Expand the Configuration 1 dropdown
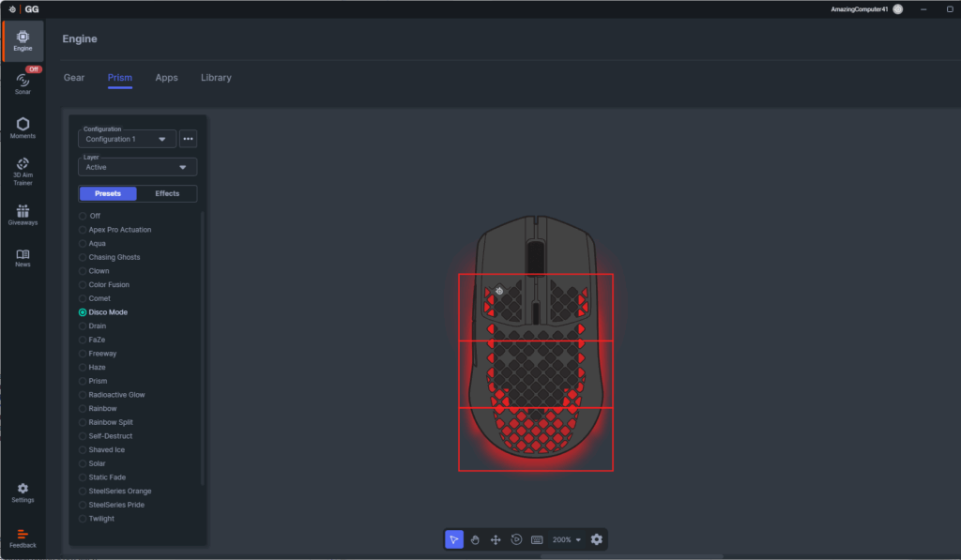Image resolution: width=961 pixels, height=560 pixels. (x=127, y=139)
